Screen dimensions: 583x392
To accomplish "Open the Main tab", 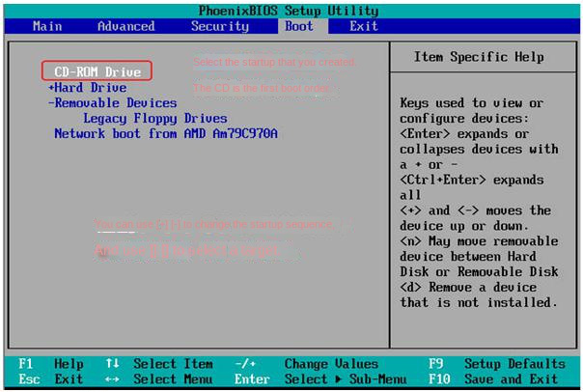I will (47, 26).
